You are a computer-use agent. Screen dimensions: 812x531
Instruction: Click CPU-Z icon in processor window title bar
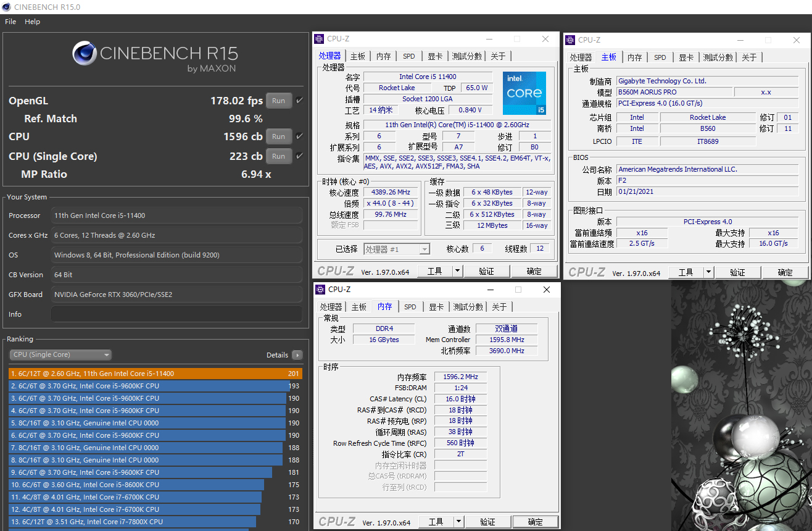tap(319, 39)
